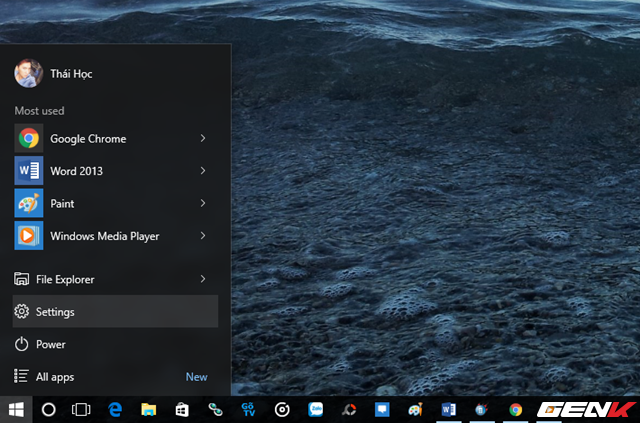Click the Word icon in the taskbar
The image size is (640, 423).
[x=448, y=409]
